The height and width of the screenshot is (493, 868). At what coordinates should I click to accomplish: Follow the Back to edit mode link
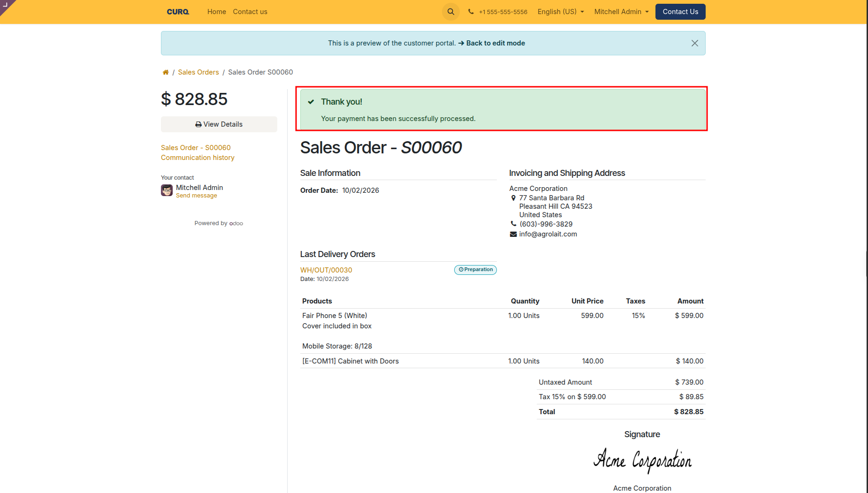click(x=491, y=43)
